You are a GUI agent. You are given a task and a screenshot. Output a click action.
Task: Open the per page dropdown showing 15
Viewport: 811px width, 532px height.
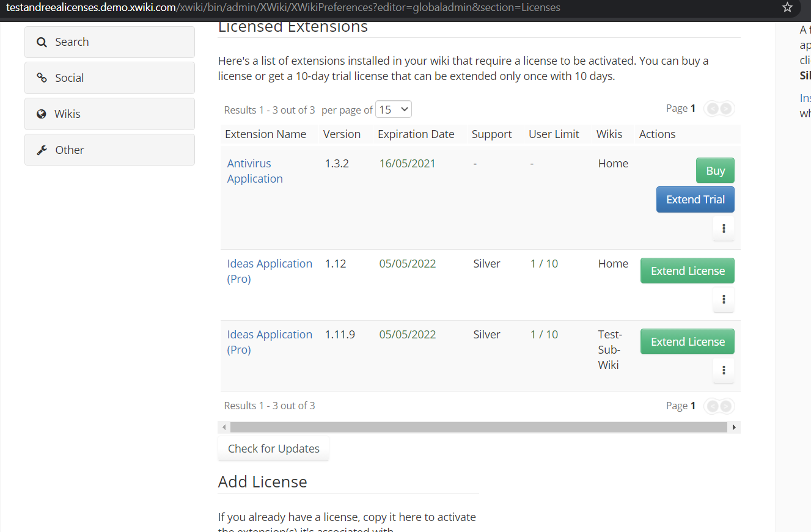tap(393, 109)
